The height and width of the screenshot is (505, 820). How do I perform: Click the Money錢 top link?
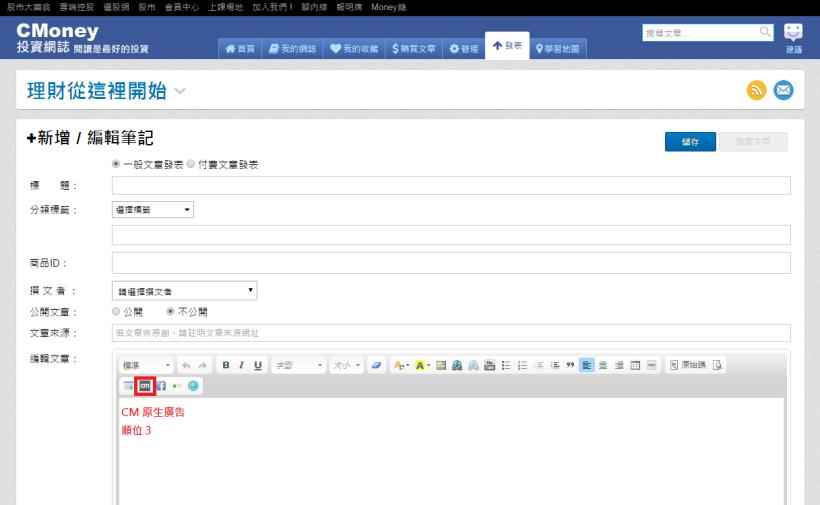click(x=389, y=7)
